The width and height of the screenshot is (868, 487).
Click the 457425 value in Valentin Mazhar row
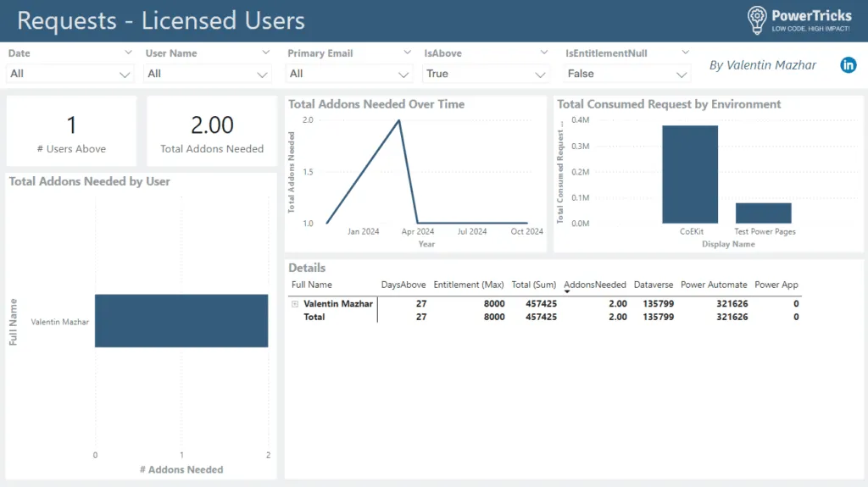[541, 304]
